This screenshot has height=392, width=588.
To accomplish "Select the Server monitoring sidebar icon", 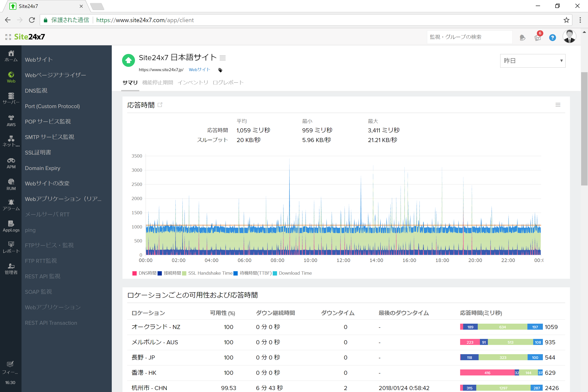I will [11, 98].
